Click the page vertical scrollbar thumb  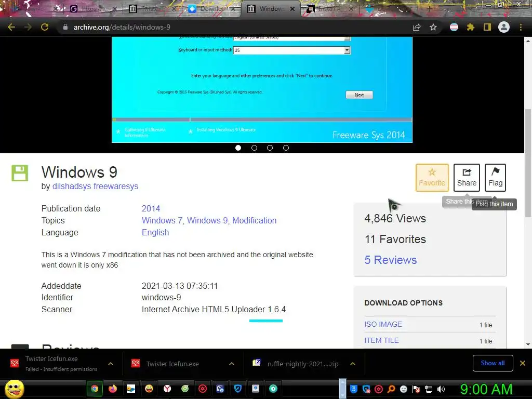click(528, 163)
